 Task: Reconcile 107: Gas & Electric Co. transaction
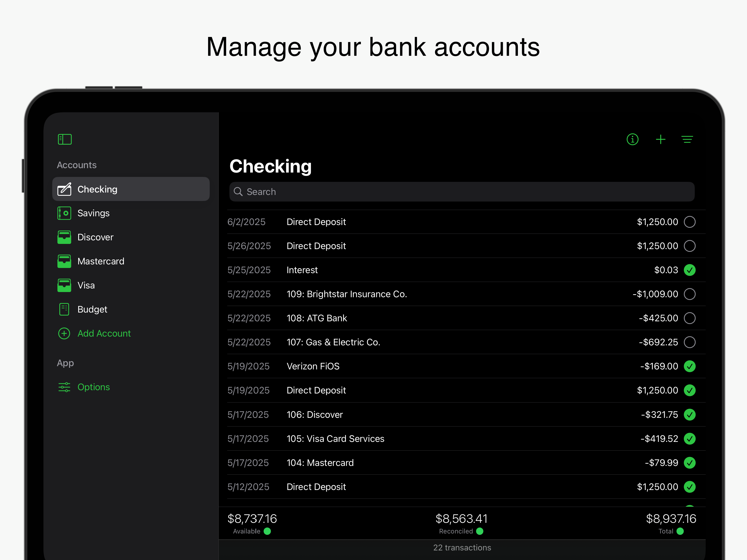click(x=689, y=342)
